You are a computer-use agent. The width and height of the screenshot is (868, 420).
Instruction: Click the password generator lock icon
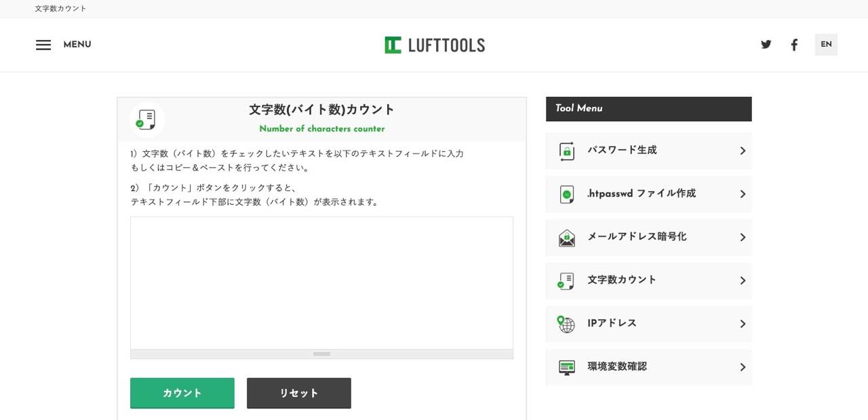[x=566, y=150]
